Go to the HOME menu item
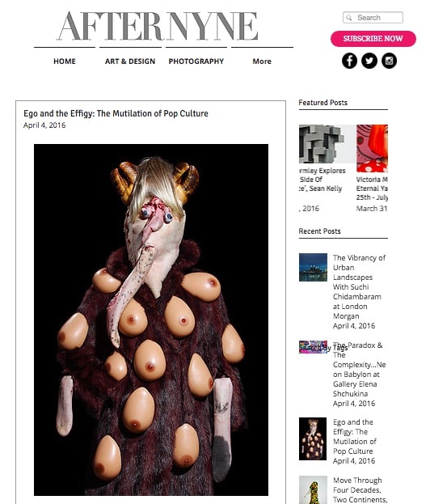Image resolution: width=430 pixels, height=504 pixels. (x=65, y=61)
